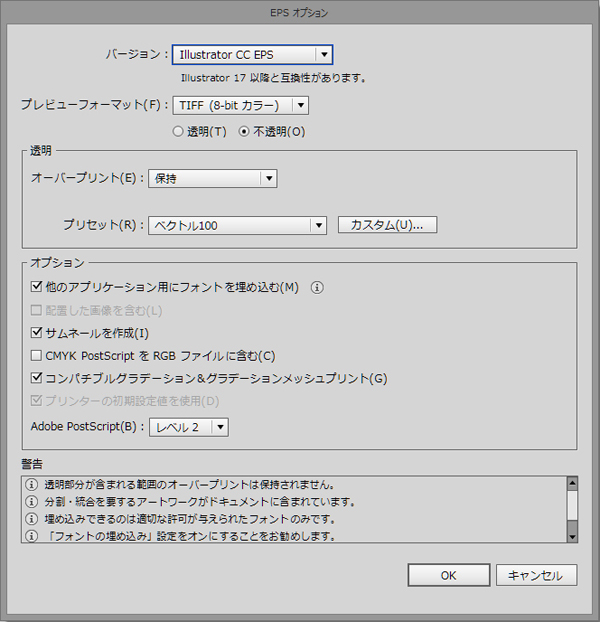Select the 透明(T) radio button
600x622 pixels.
[178, 131]
